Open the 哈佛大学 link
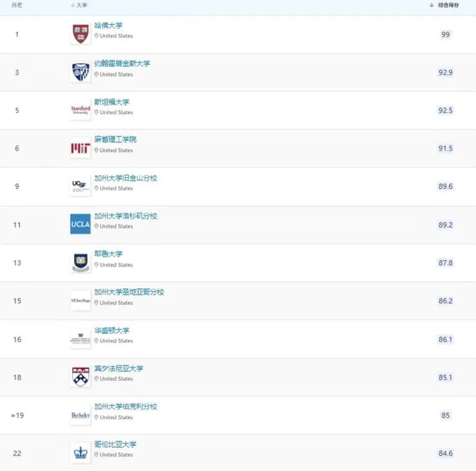476x471 pixels. coord(108,26)
